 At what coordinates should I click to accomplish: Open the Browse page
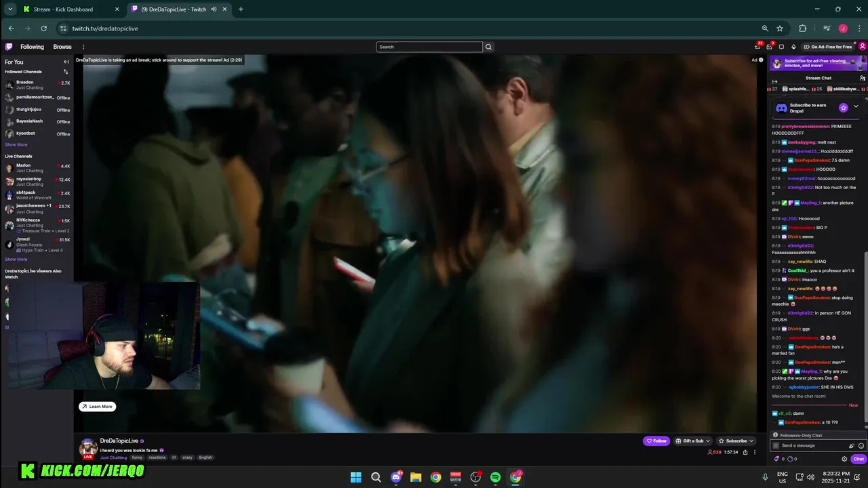[x=62, y=47]
